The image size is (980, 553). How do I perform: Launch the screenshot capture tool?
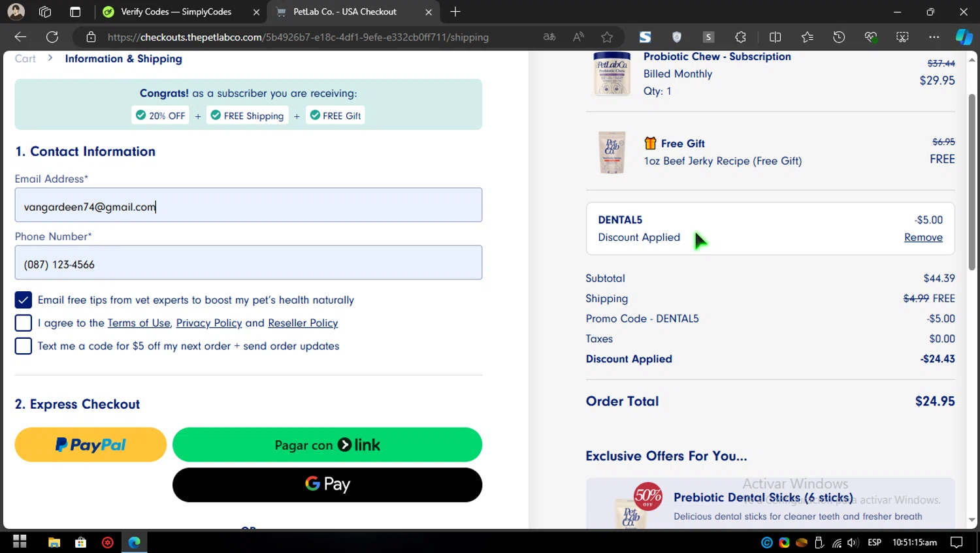902,37
